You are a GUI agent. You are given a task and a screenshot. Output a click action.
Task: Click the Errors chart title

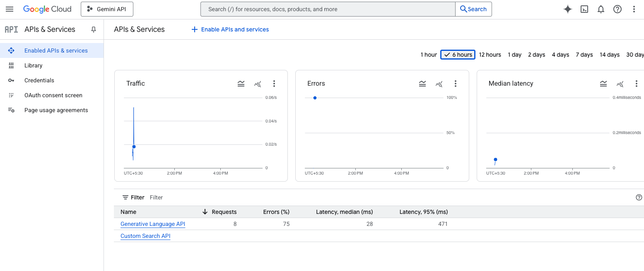[316, 84]
